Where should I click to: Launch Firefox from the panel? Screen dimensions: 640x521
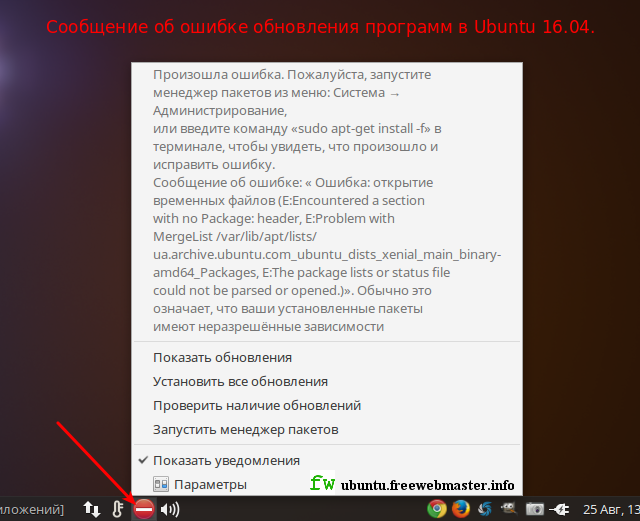(461, 509)
